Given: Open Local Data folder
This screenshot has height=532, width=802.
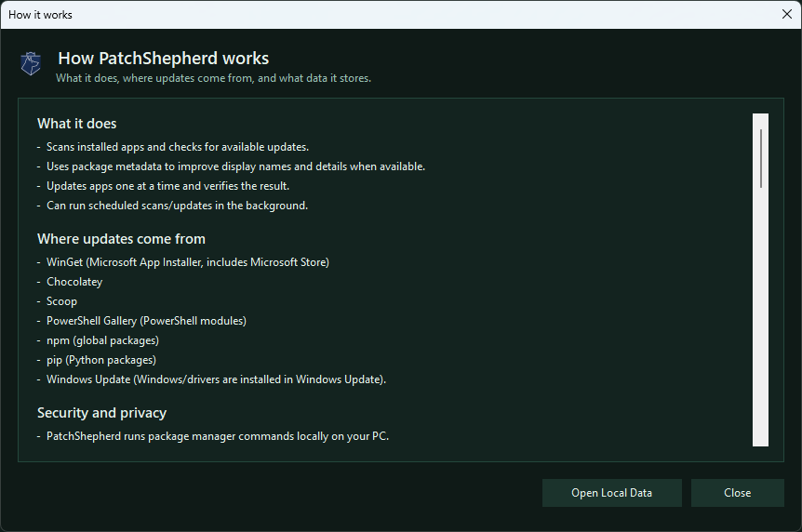Looking at the screenshot, I should [611, 493].
